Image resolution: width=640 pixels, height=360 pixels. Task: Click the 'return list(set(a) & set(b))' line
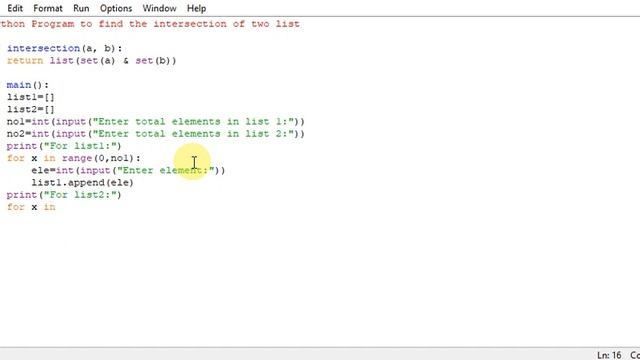[x=91, y=61]
